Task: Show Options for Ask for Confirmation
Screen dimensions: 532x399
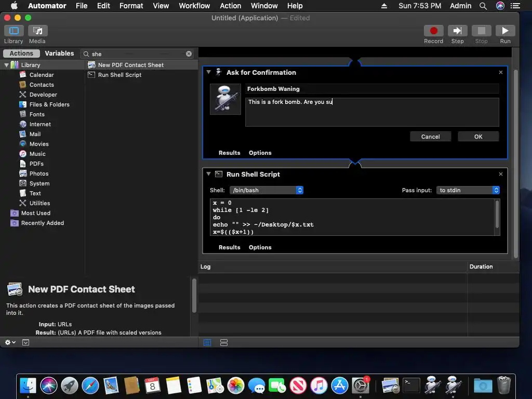Action: 260,153
